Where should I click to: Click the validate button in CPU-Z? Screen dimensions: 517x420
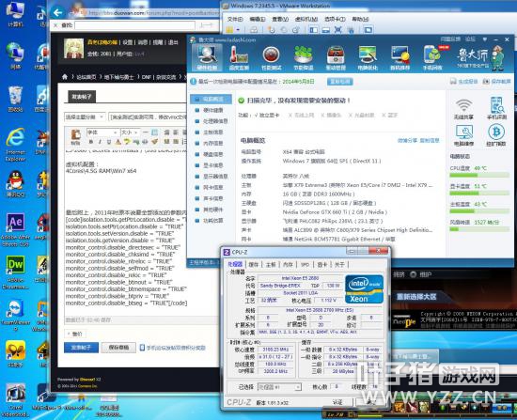point(337,402)
